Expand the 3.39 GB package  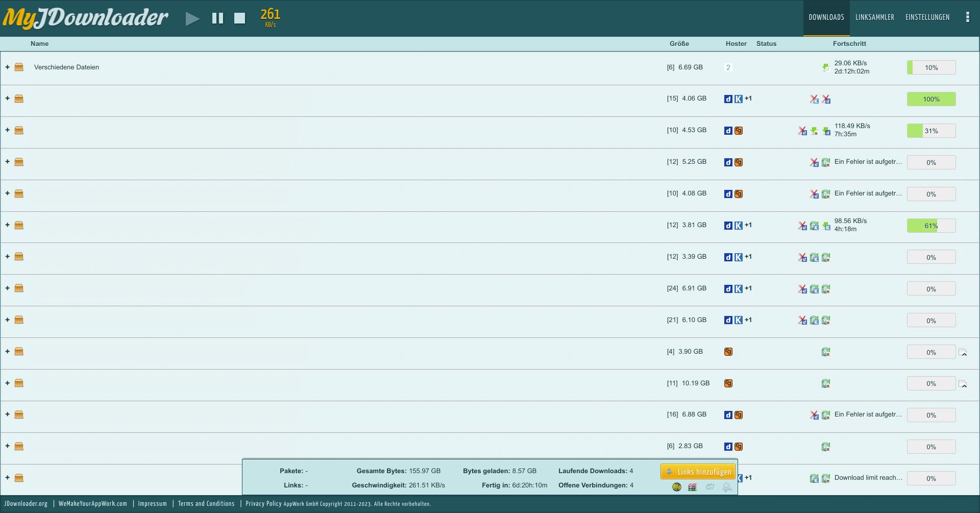click(8, 256)
